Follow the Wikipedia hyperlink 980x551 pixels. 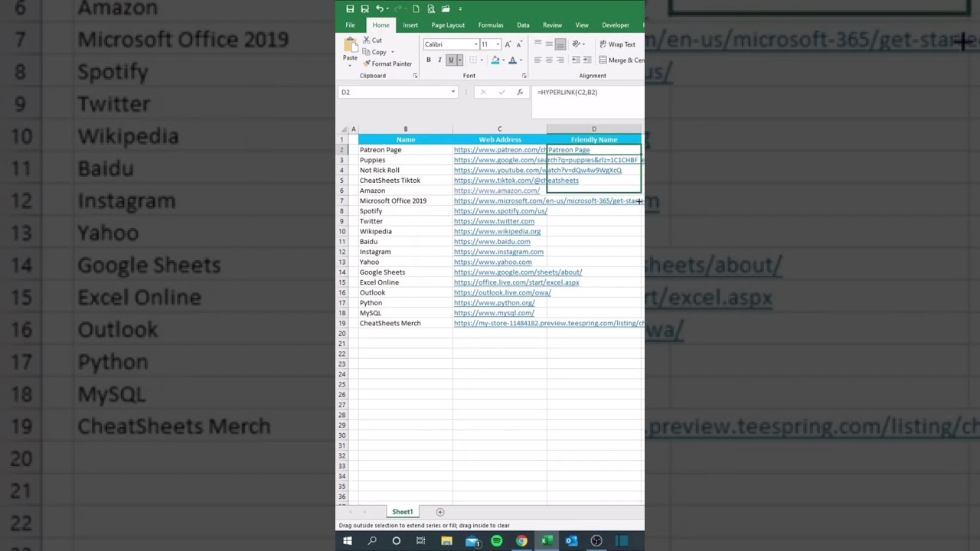point(497,231)
